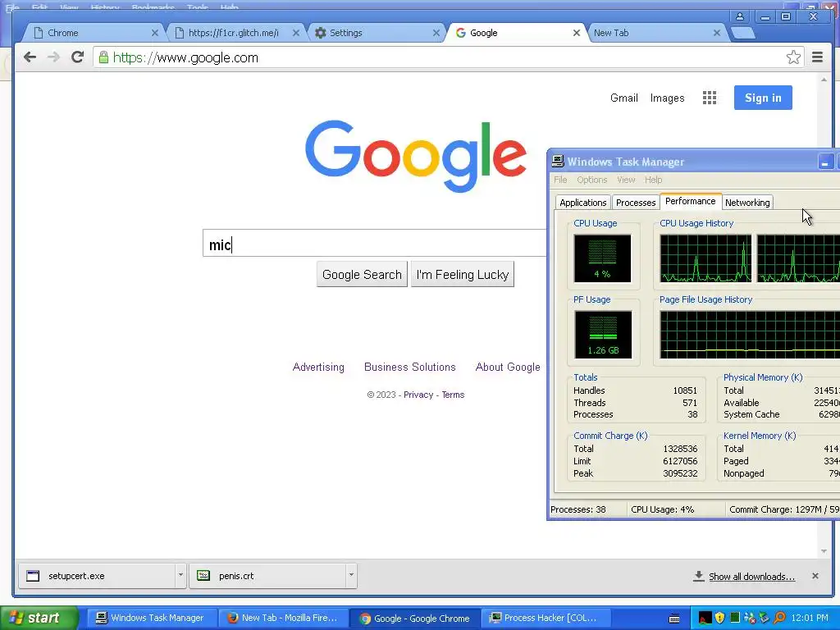Open Chrome's hamburger menu
This screenshot has width=840, height=630.
[818, 57]
